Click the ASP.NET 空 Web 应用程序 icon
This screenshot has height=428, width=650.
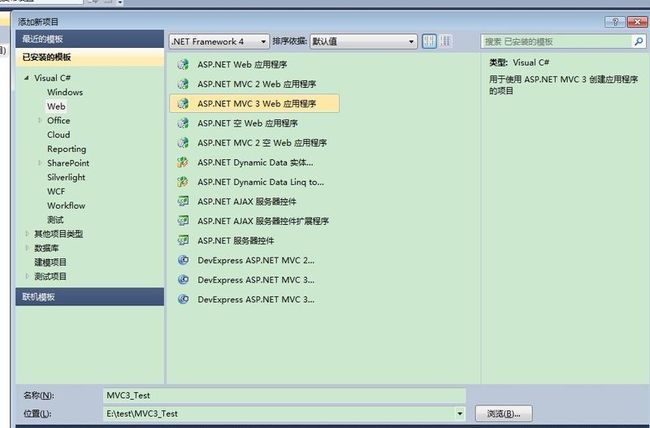pos(183,123)
